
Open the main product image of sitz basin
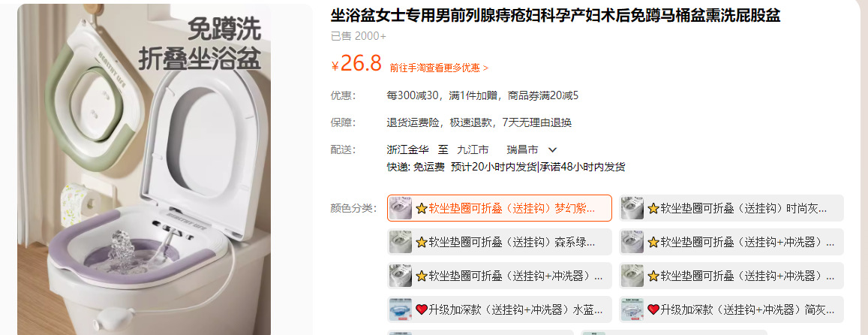(x=144, y=169)
